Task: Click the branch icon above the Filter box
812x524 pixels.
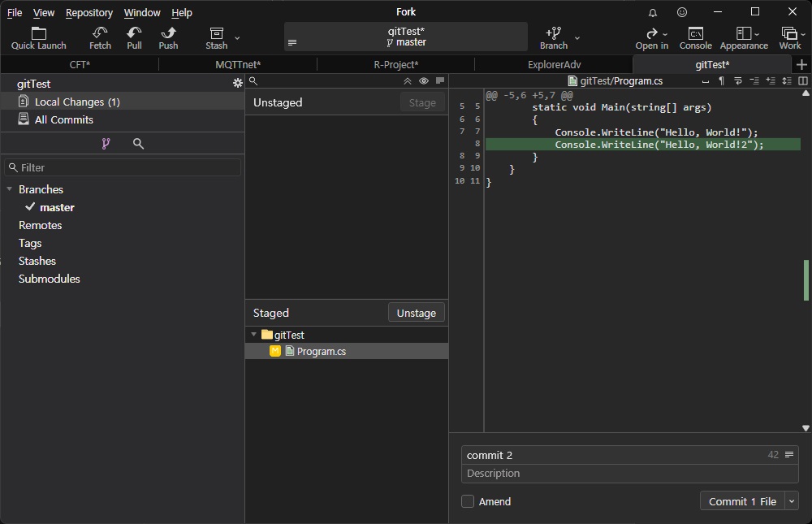Action: point(105,143)
